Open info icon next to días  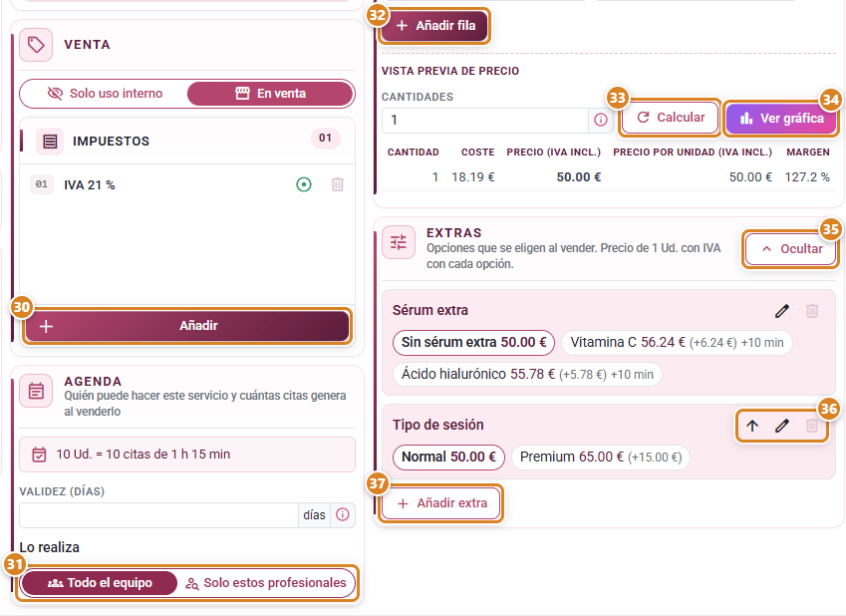(342, 514)
